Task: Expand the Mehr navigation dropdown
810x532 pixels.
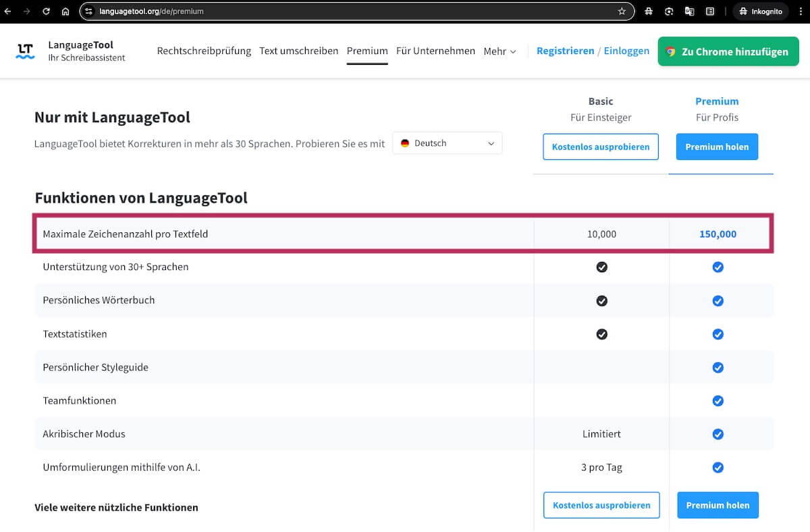Action: point(500,51)
